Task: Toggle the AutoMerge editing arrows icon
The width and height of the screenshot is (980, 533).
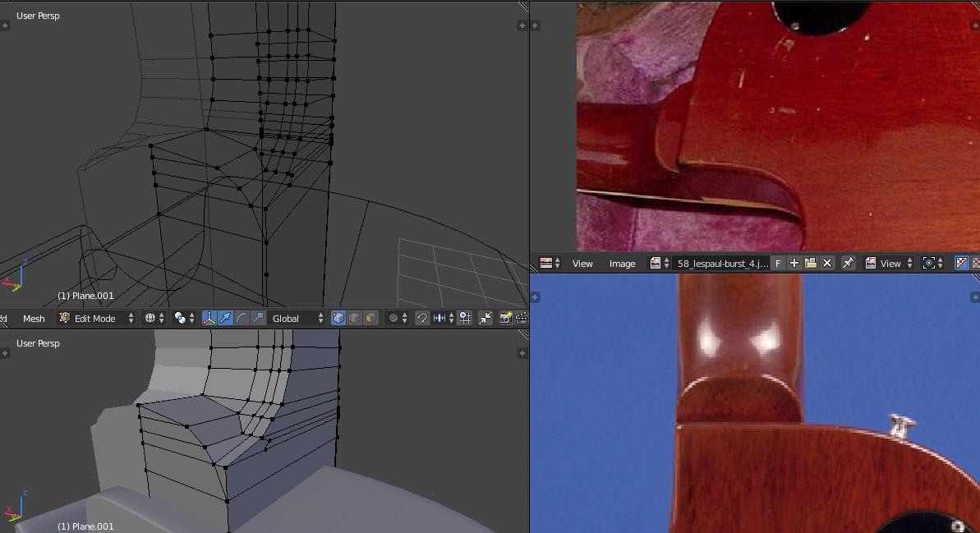Action: tap(485, 318)
